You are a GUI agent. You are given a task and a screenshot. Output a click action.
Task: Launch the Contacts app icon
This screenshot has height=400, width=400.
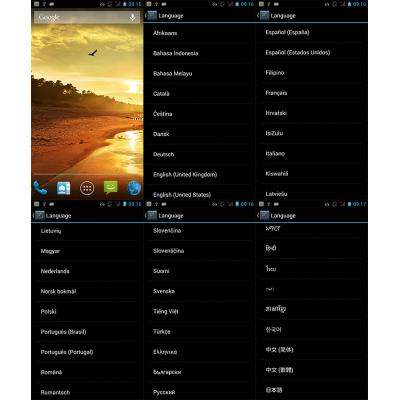coord(63,188)
